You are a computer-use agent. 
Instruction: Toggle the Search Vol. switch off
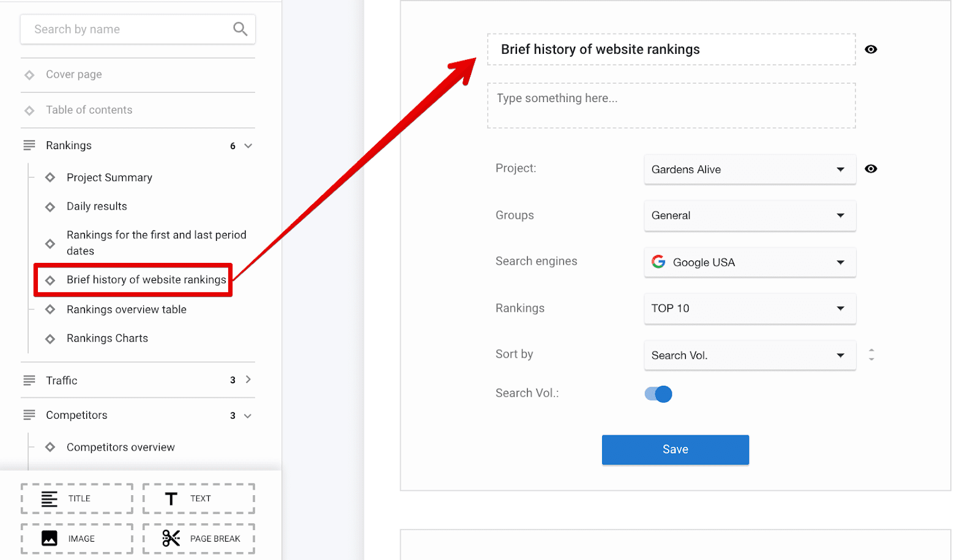coord(658,394)
